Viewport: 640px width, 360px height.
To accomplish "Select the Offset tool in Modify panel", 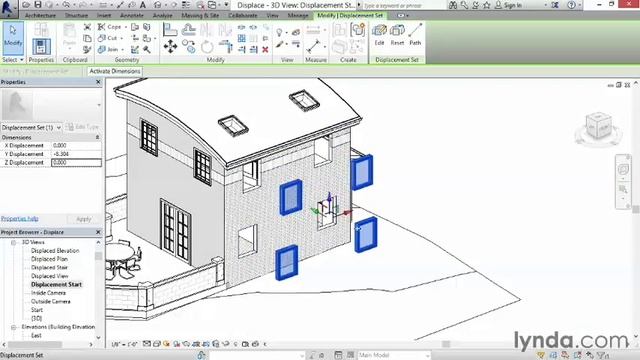I will (x=189, y=29).
